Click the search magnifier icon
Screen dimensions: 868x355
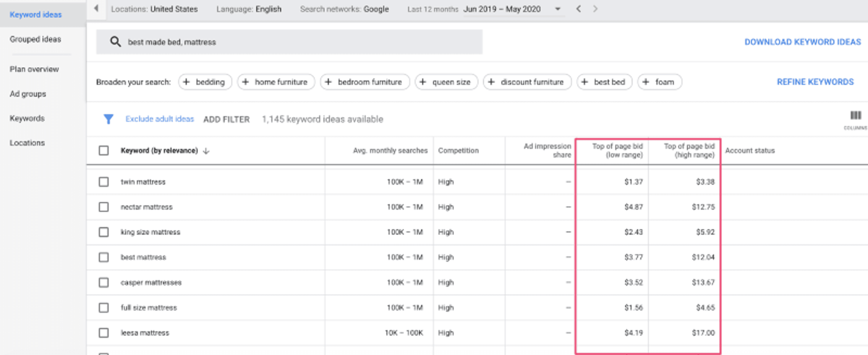click(115, 42)
